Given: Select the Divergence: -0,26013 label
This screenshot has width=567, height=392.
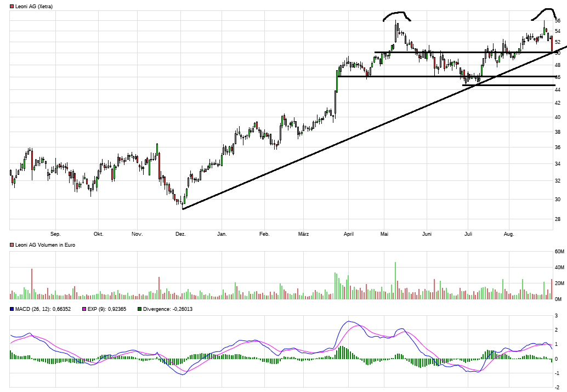Looking at the screenshot, I should pyautogui.click(x=168, y=309).
